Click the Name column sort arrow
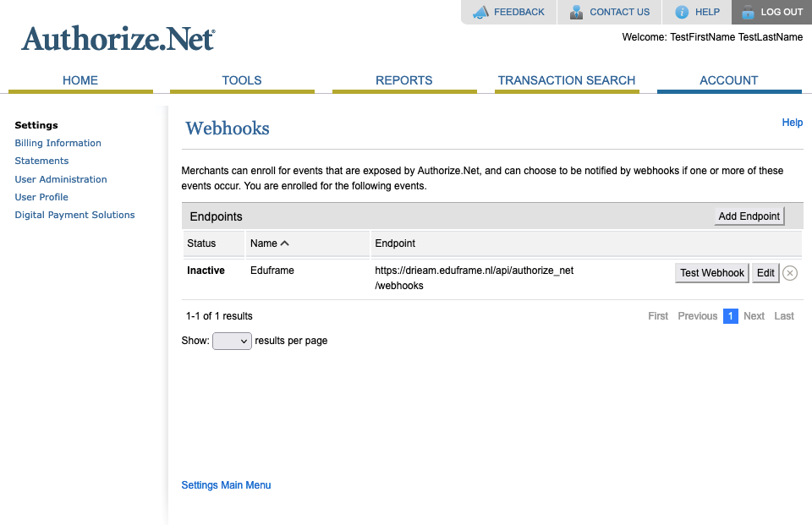This screenshot has height=525, width=812. coord(284,243)
